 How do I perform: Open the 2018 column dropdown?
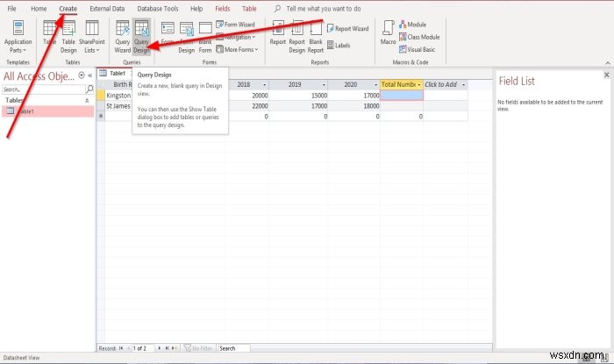pos(264,84)
